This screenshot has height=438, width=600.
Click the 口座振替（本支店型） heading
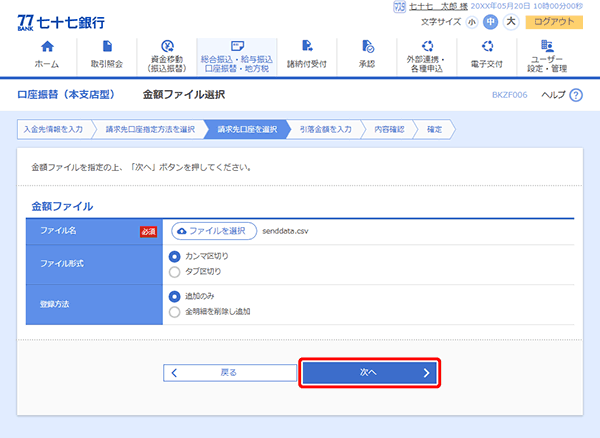tap(66, 94)
